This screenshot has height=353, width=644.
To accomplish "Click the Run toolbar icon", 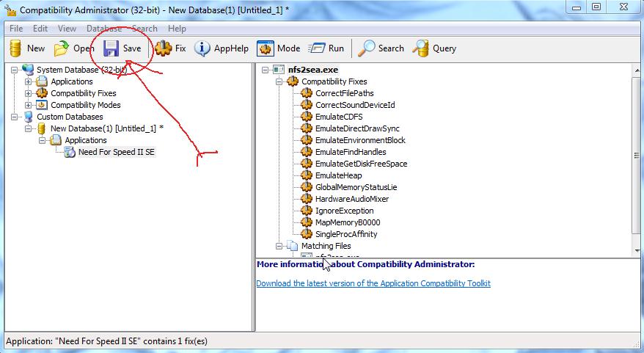I will point(316,48).
